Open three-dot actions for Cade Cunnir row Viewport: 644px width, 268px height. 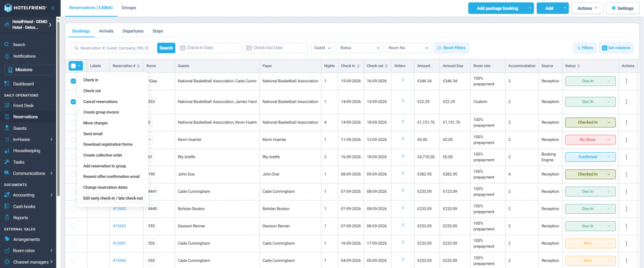tap(627, 81)
